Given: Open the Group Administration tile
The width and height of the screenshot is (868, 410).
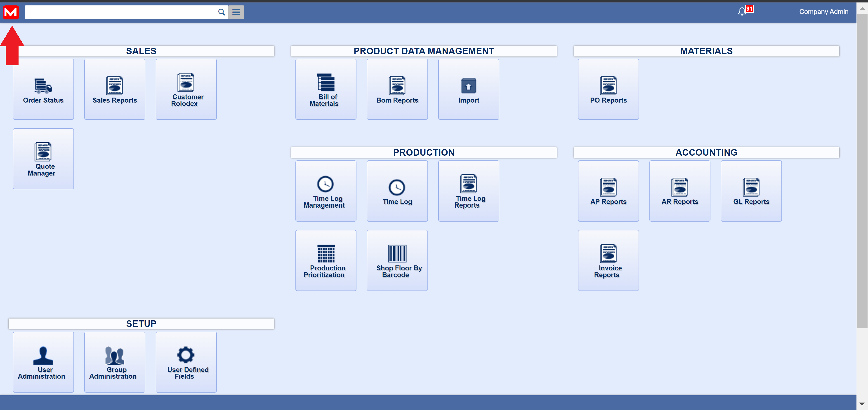Looking at the screenshot, I should 115,362.
